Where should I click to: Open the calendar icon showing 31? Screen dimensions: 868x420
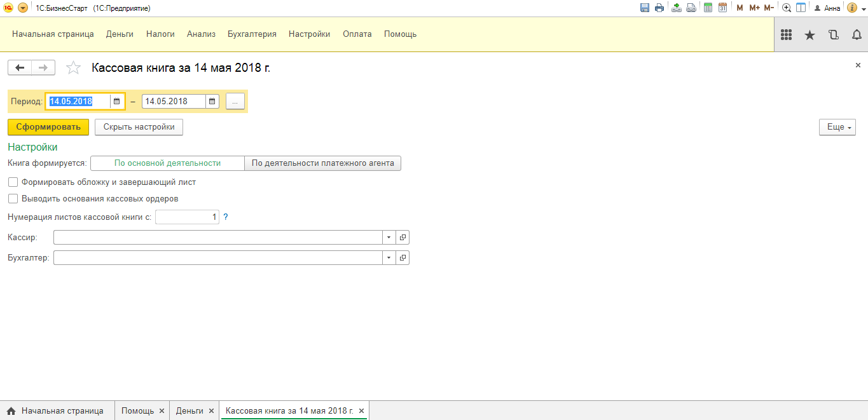tap(722, 8)
